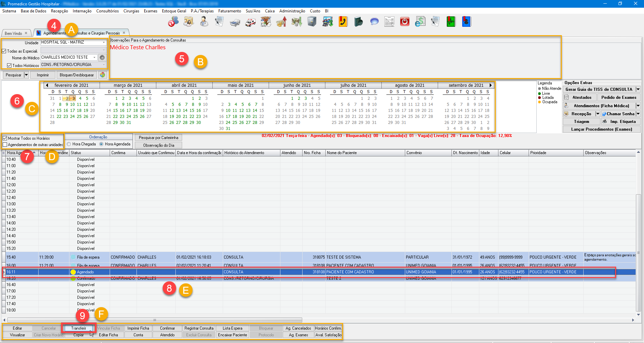Click the red power button icon
644x343 pixels.
405,22
